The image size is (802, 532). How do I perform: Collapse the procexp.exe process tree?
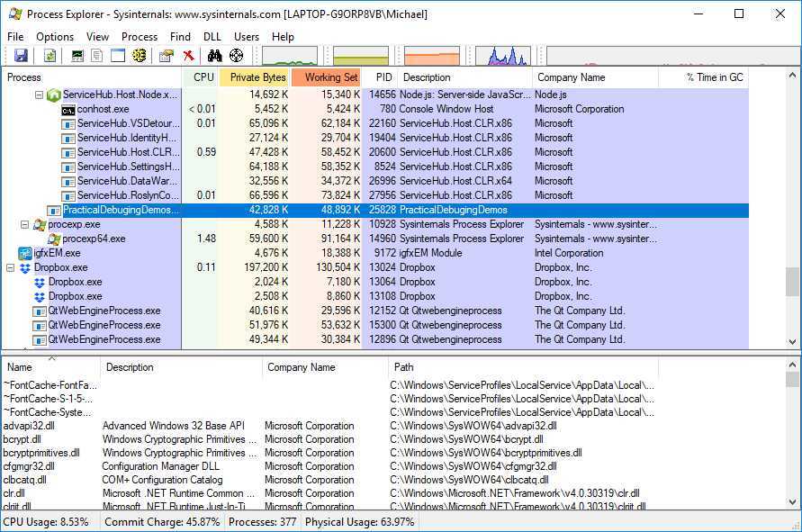pyautogui.click(x=24, y=224)
